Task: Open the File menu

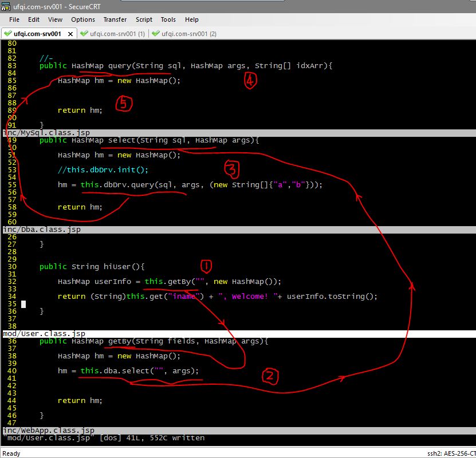Action: (x=14, y=19)
